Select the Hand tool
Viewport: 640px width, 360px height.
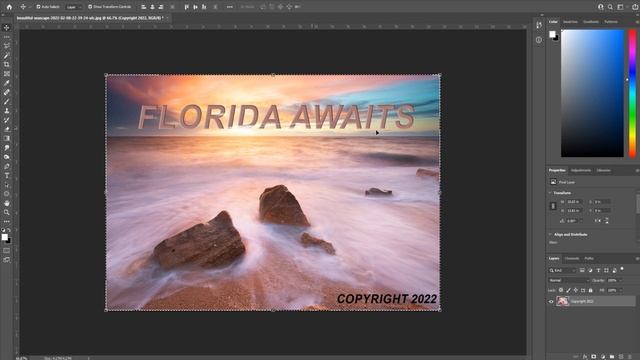click(7, 203)
